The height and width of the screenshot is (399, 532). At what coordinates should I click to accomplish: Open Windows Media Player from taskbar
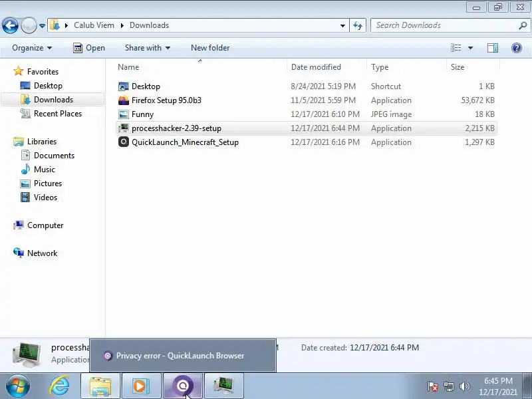[x=142, y=386]
